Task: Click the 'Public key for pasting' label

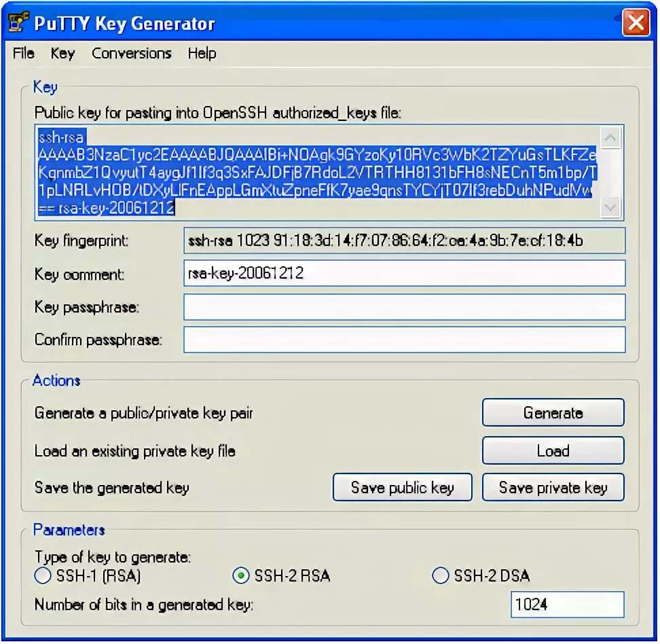Action: coord(217,113)
